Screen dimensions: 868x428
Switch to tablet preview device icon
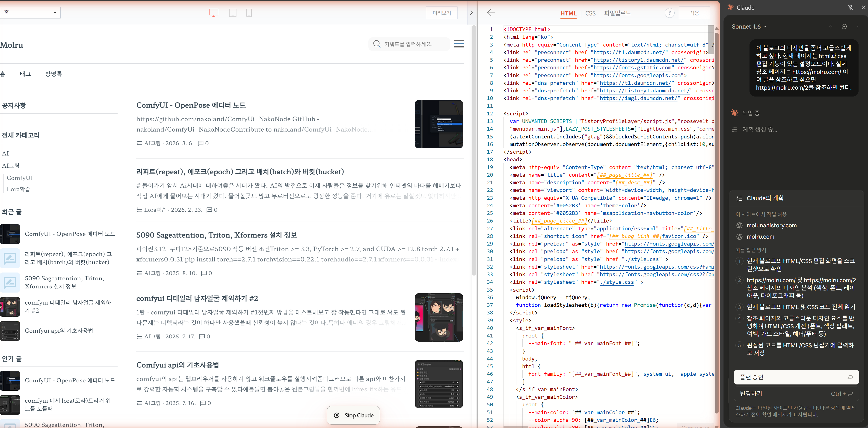(x=232, y=13)
